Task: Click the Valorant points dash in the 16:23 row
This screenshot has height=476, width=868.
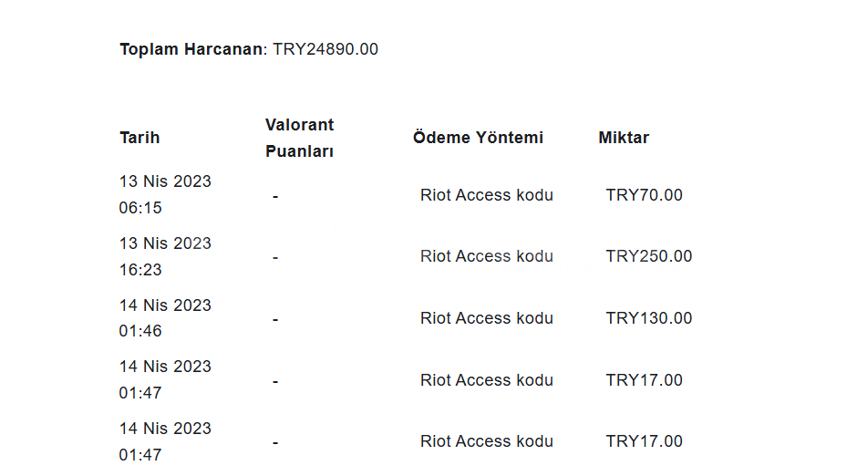Action: pyautogui.click(x=275, y=257)
